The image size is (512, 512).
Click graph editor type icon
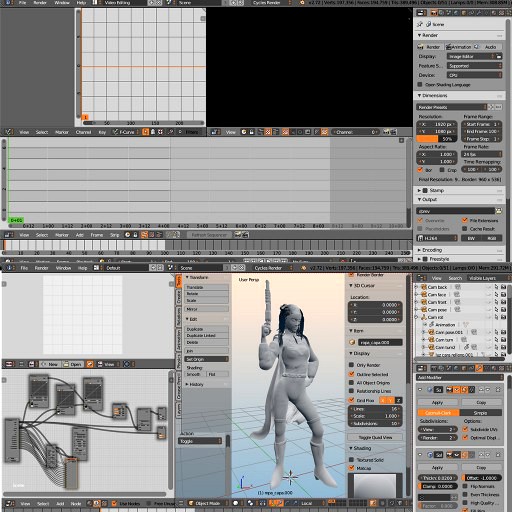pos(9,132)
